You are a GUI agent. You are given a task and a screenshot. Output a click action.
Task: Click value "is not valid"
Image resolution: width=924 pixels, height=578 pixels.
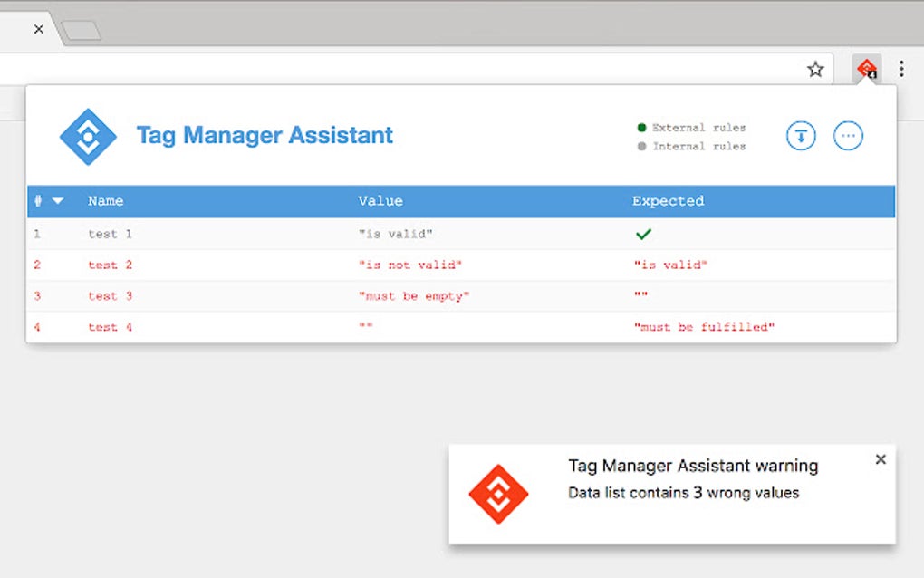click(x=410, y=265)
